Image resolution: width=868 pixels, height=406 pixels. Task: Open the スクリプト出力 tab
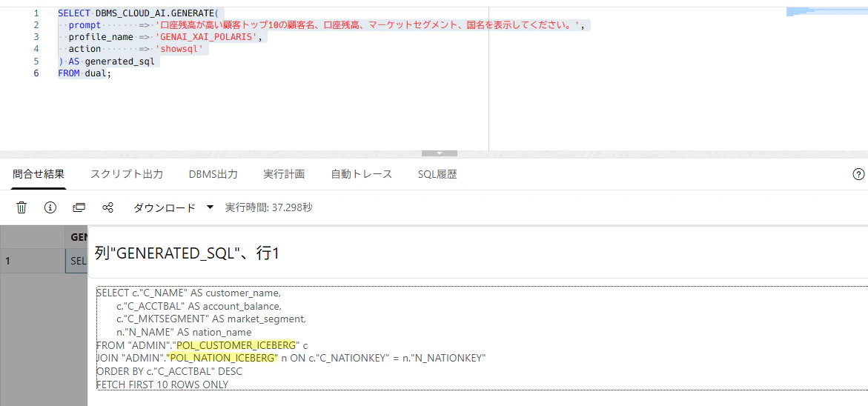click(x=127, y=174)
